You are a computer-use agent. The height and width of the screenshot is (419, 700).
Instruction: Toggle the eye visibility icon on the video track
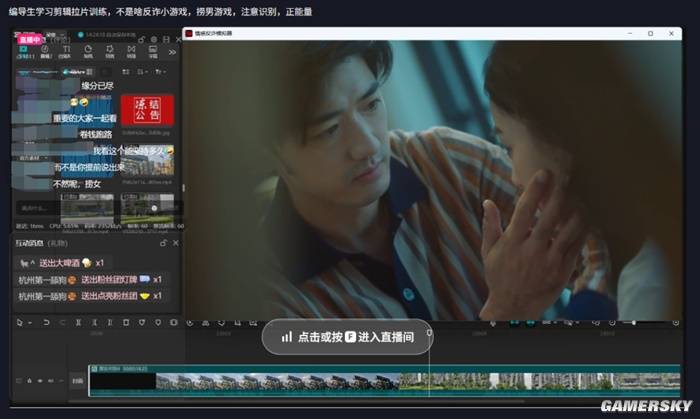tap(40, 381)
